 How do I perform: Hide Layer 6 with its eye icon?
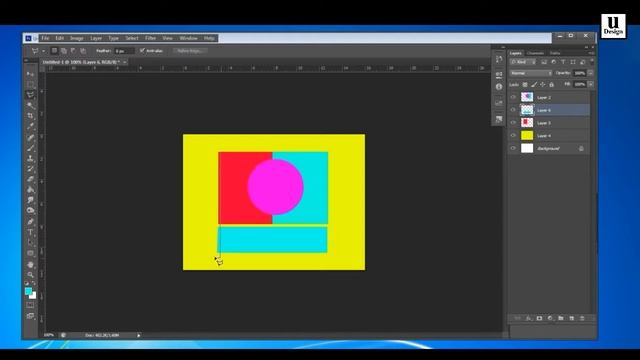coord(513,110)
